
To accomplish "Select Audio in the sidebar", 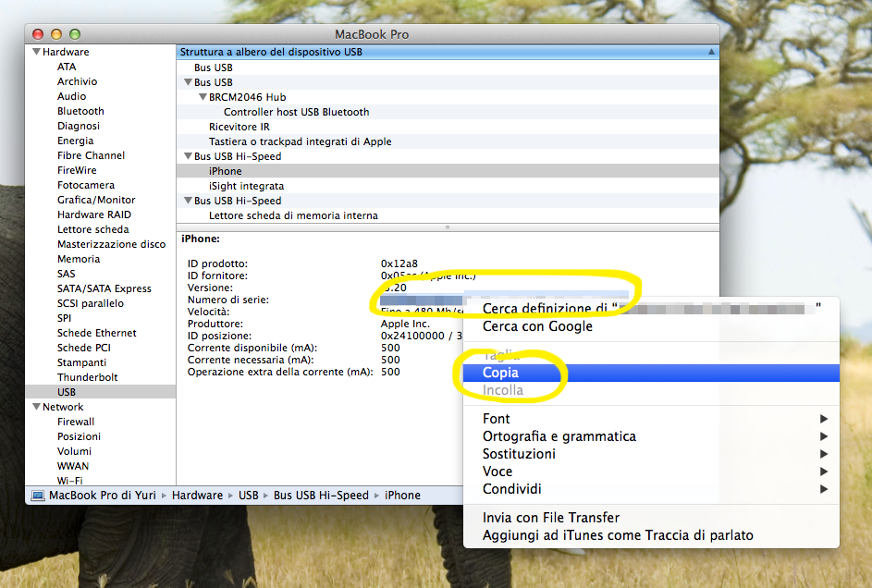I will pyautogui.click(x=71, y=96).
